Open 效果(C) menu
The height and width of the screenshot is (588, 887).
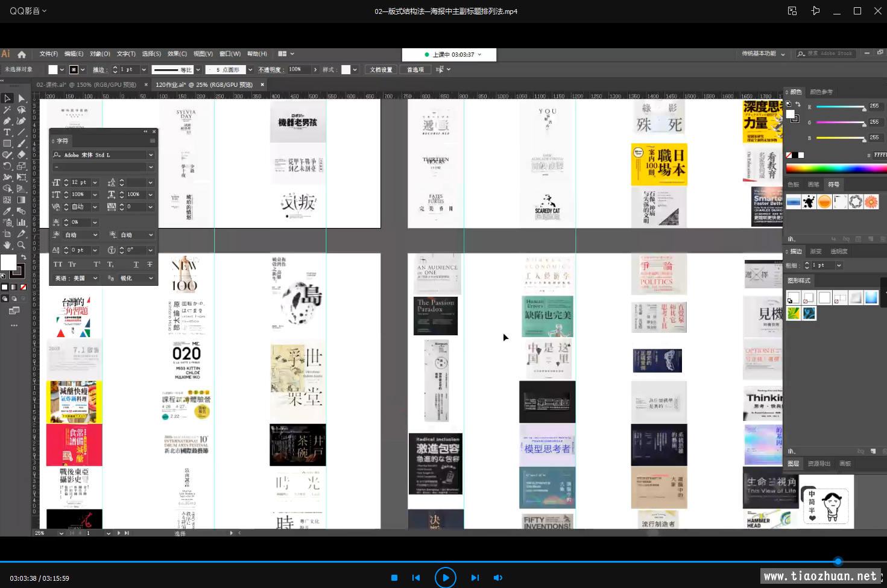[177, 54]
